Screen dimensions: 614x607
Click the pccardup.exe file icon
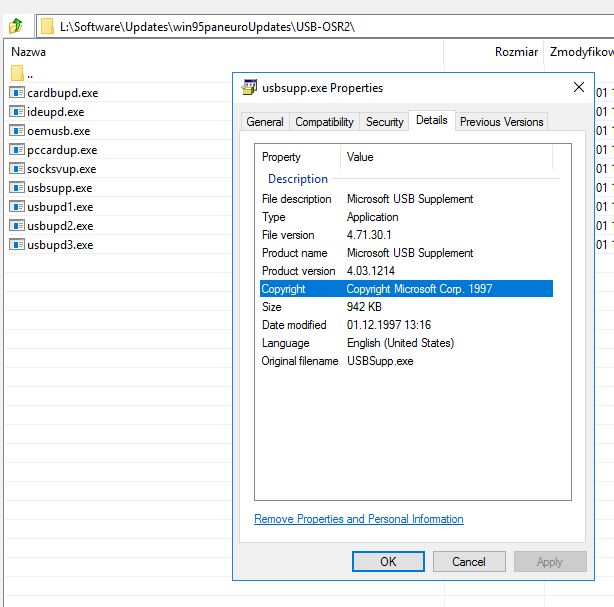click(x=17, y=150)
